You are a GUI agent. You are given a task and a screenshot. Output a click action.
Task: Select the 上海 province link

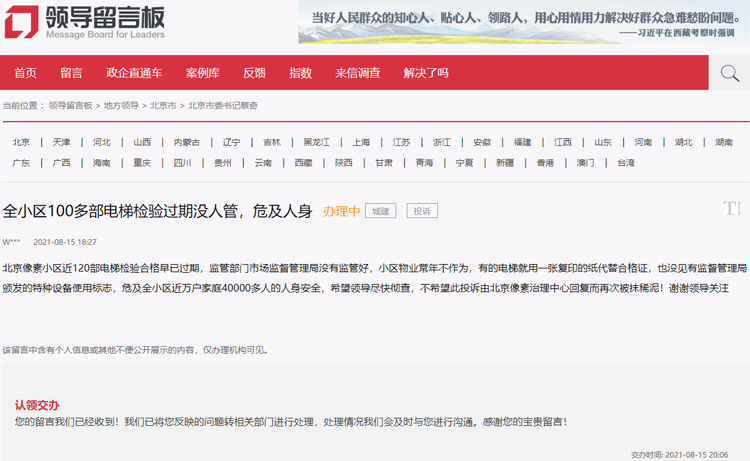tap(361, 142)
